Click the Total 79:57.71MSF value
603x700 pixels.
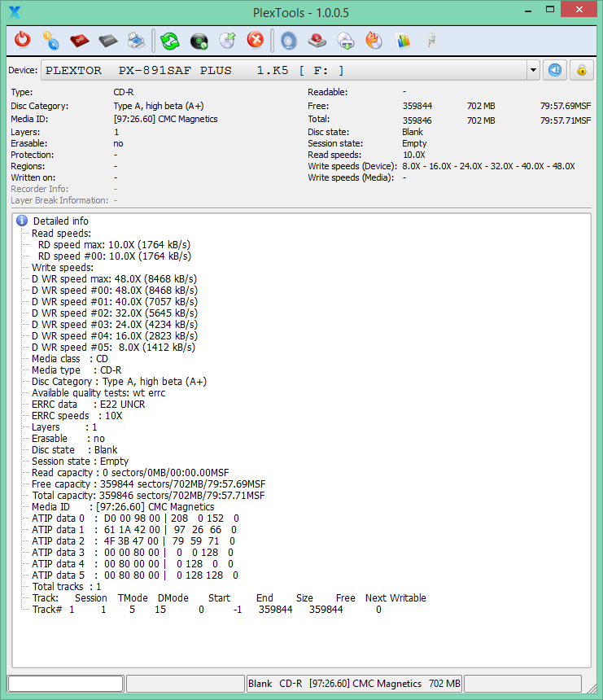tap(565, 120)
